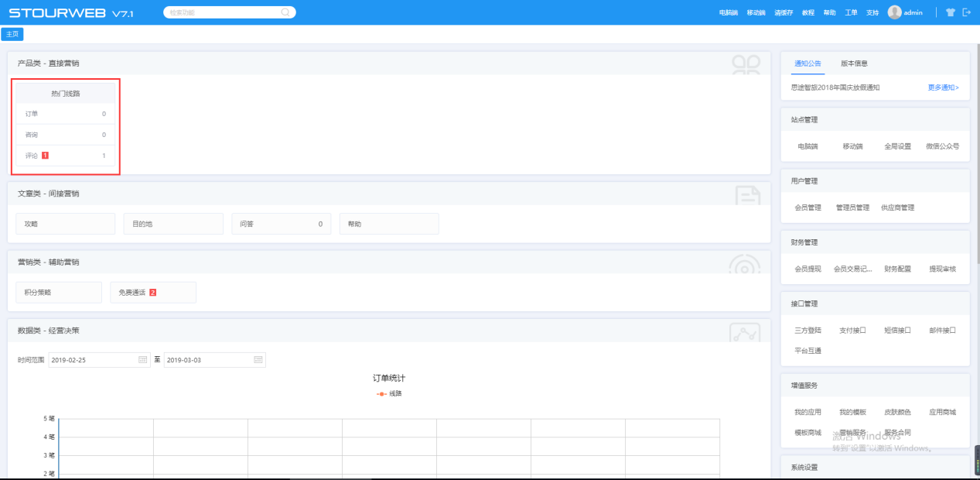Open calendar icon for end date 2019-03-03
This screenshot has height=480, width=980.
pyautogui.click(x=258, y=360)
